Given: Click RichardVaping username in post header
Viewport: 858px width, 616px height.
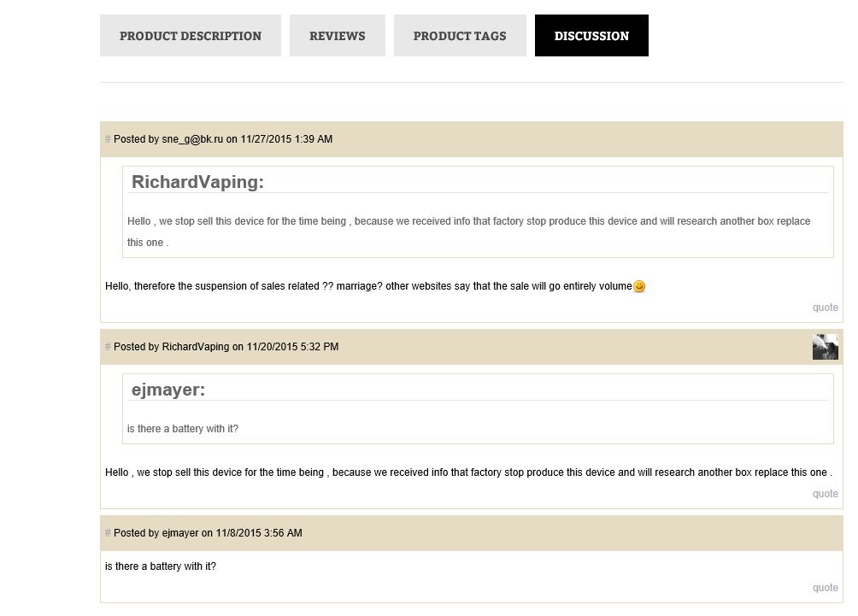Looking at the screenshot, I should 196,347.
